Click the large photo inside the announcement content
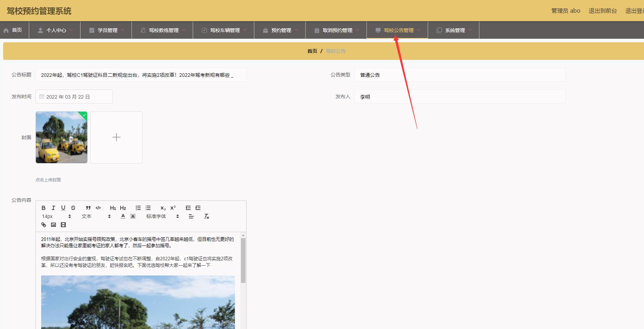The width and height of the screenshot is (644, 329). point(138,302)
